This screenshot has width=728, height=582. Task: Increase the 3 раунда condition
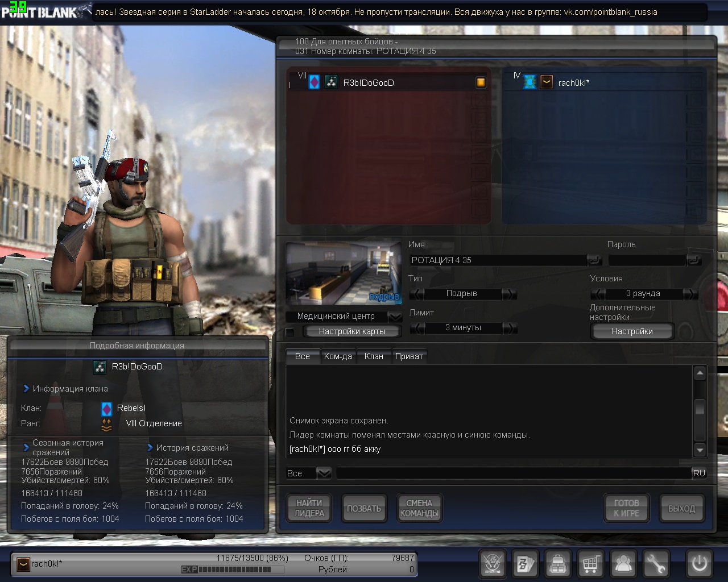pyautogui.click(x=690, y=294)
